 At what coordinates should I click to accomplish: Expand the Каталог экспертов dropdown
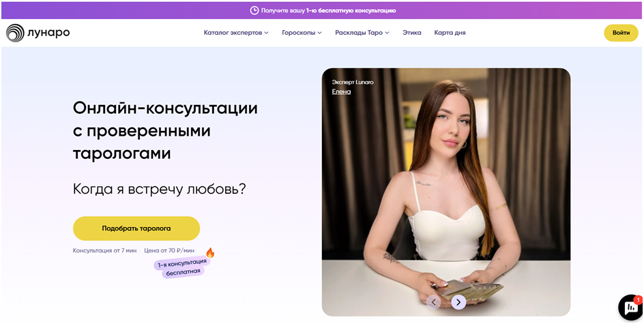236,33
